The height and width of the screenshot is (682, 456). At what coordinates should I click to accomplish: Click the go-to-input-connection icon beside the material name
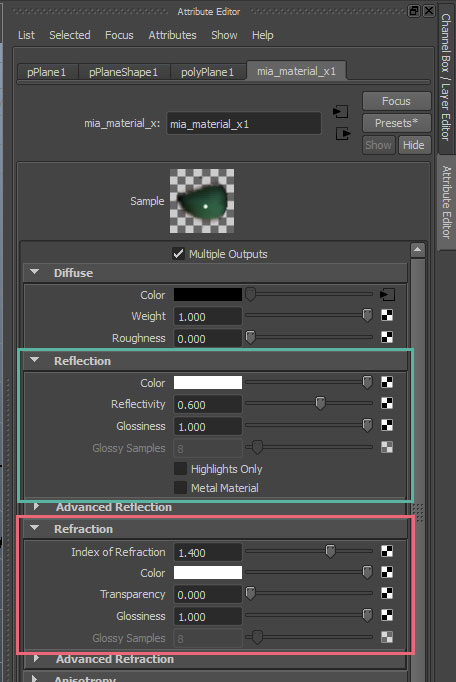pos(340,112)
